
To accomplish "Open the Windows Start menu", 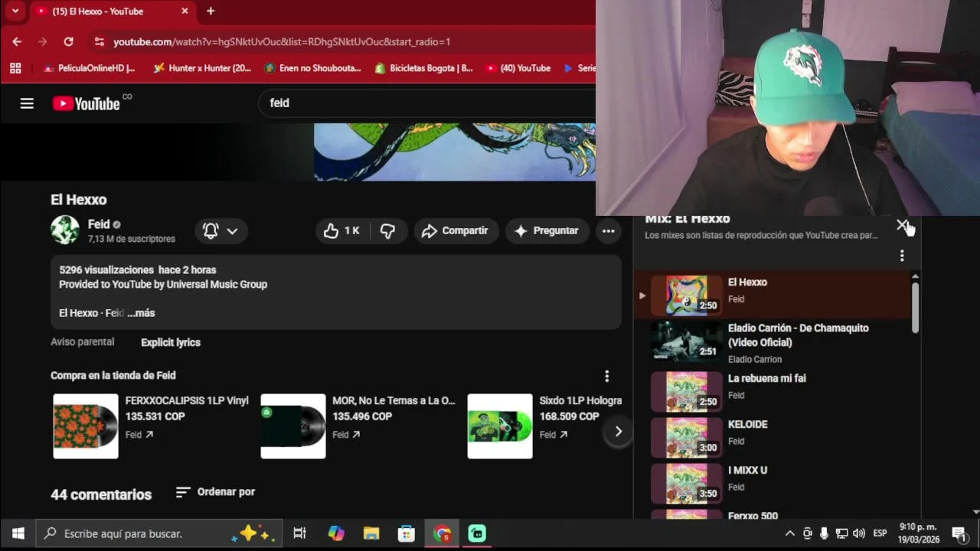I will point(18,533).
